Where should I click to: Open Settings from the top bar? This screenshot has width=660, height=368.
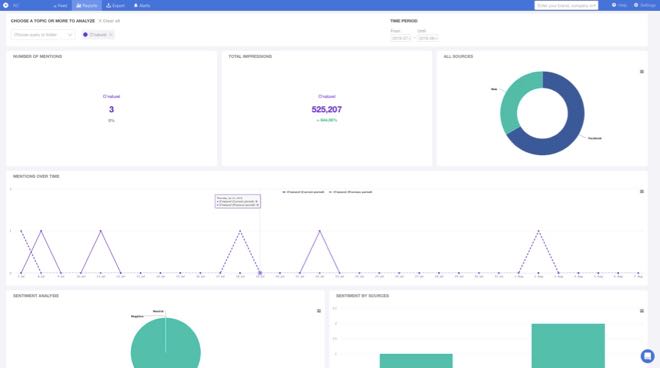645,5
